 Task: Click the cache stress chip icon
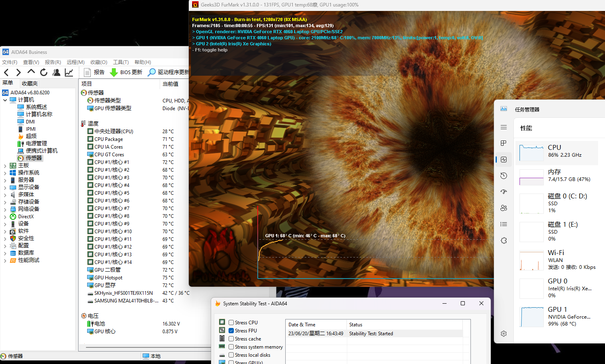222,338
